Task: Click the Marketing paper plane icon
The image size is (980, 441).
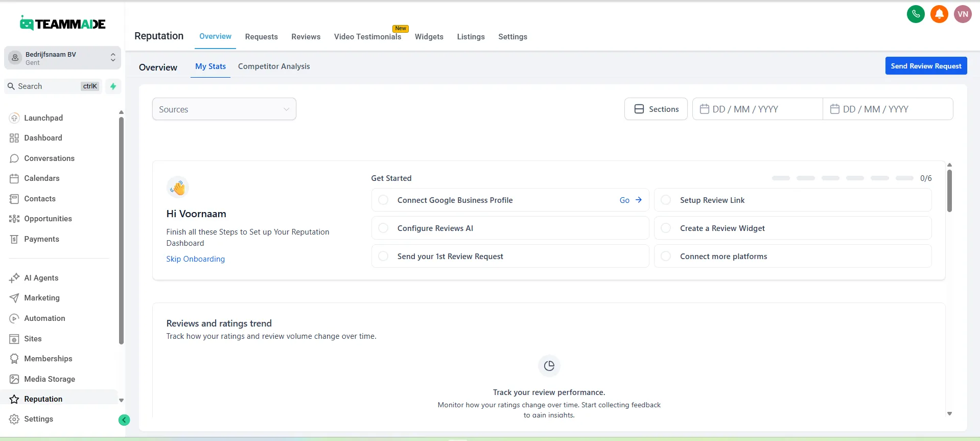Action: click(14, 298)
